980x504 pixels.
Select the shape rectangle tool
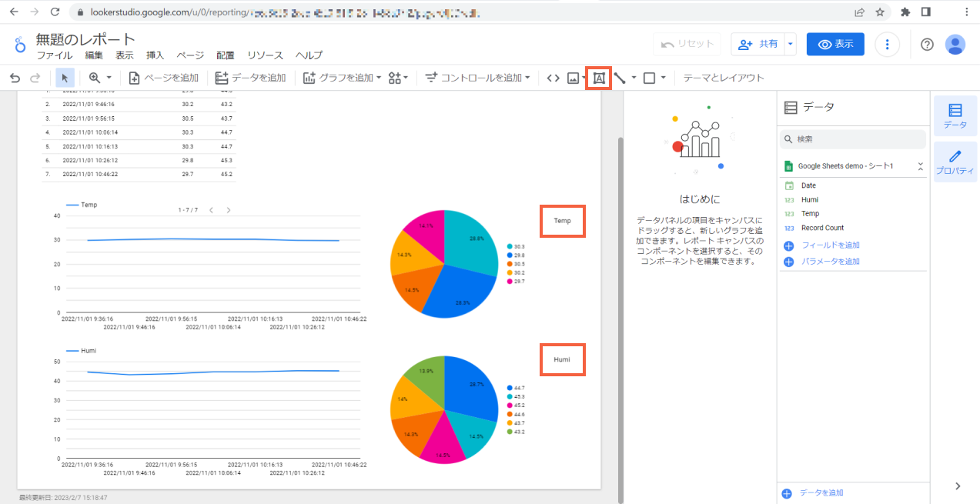651,77
